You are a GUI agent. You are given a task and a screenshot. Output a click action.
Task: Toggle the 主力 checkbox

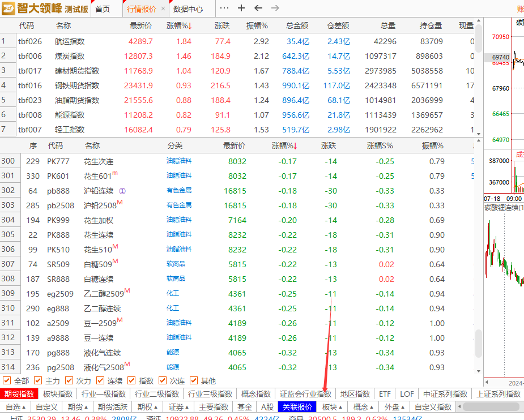pyautogui.click(x=38, y=380)
